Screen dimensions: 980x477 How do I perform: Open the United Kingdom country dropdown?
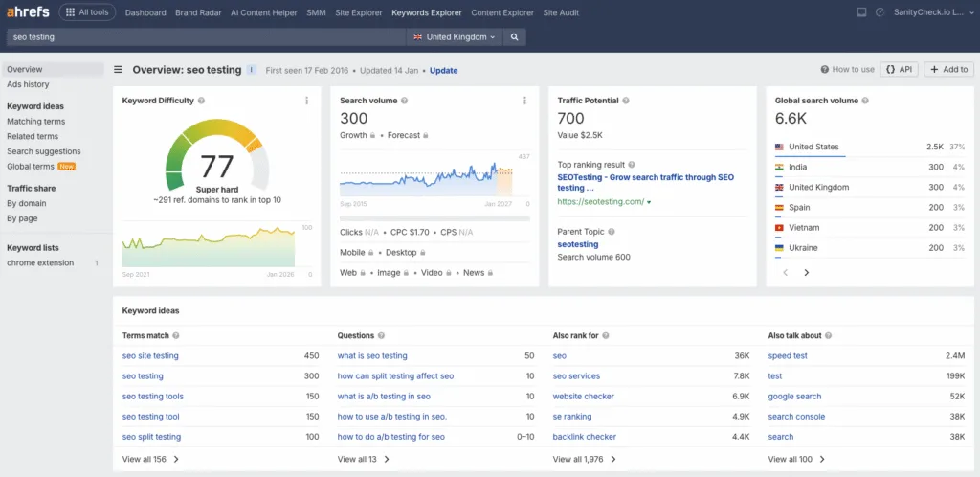454,37
